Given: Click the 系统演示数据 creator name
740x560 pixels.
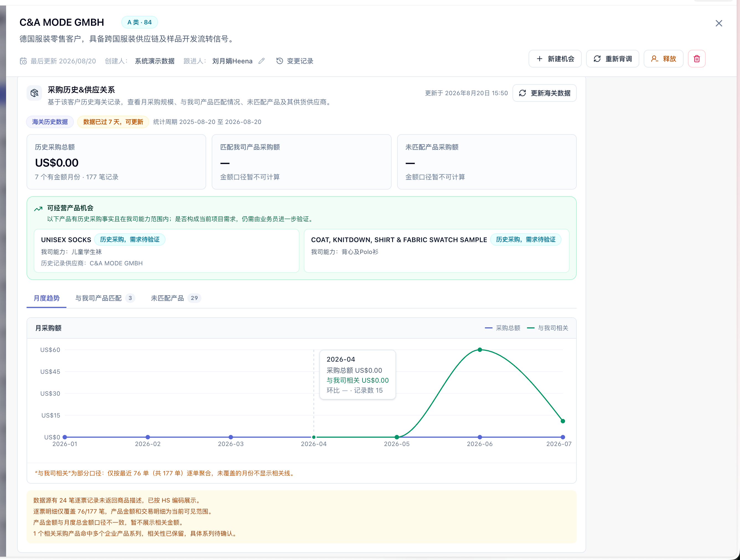Looking at the screenshot, I should [154, 61].
